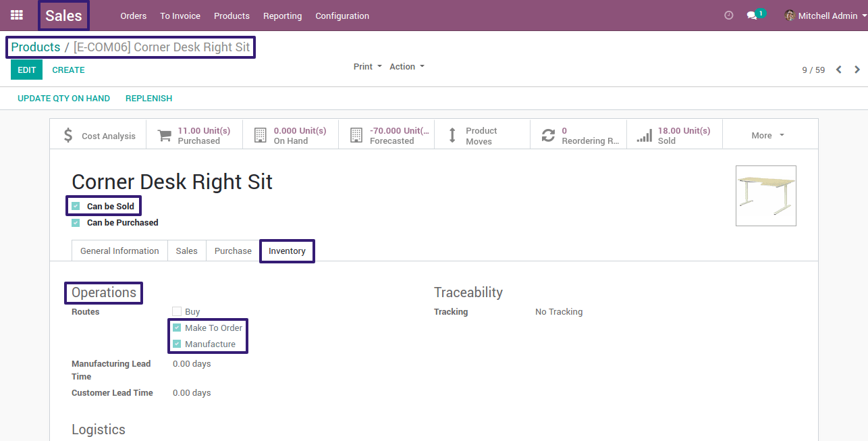Switch to the Sales tab
Viewport: 868px width, 441px height.
point(187,251)
